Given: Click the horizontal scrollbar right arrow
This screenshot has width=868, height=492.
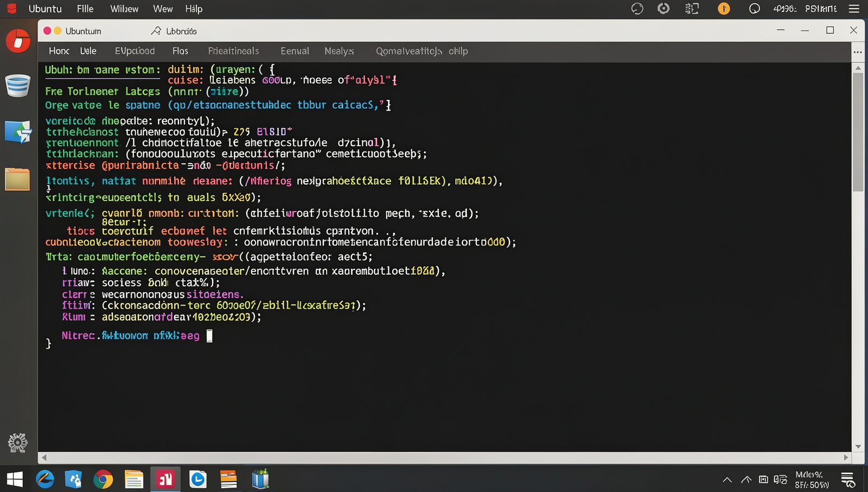Looking at the screenshot, I should (846, 458).
